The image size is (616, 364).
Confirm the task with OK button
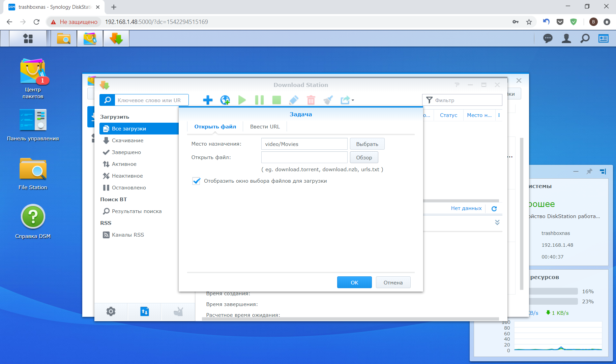click(x=354, y=282)
